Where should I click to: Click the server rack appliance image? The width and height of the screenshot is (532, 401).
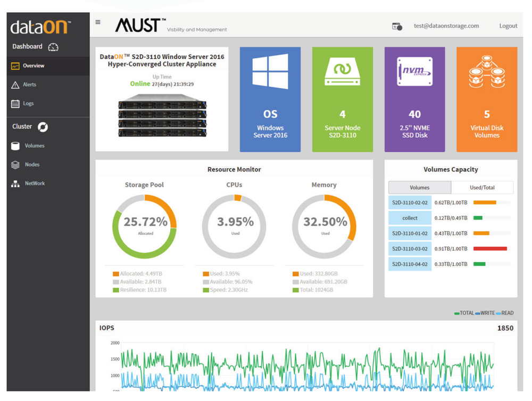coord(162,115)
